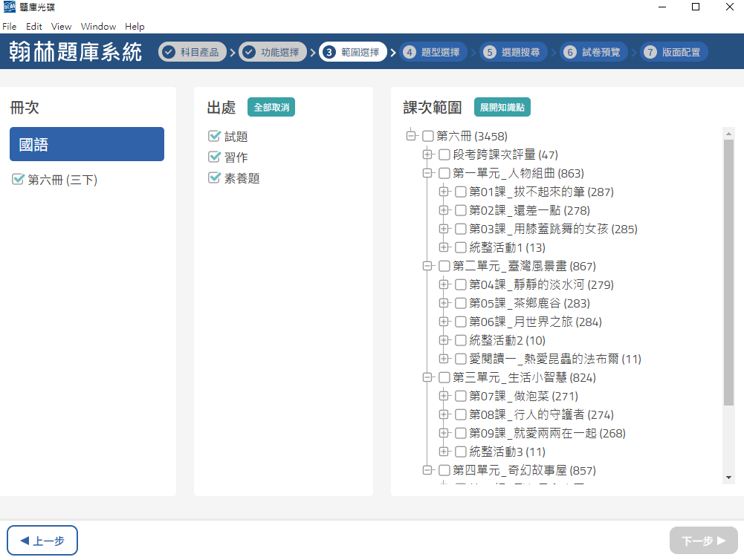Open the Help menu
This screenshot has height=560, width=744.
coord(135,27)
